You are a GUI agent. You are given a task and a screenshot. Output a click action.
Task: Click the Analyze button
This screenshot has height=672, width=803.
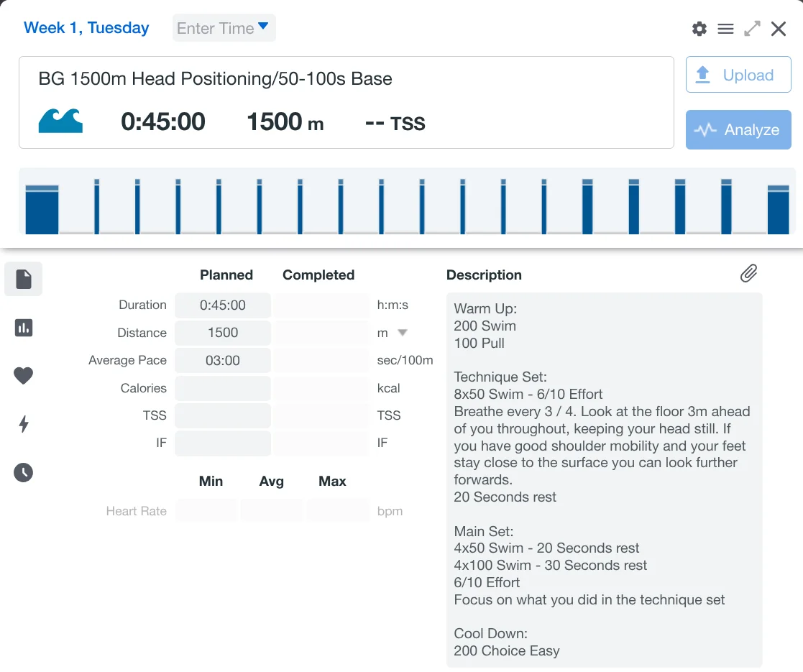738,130
